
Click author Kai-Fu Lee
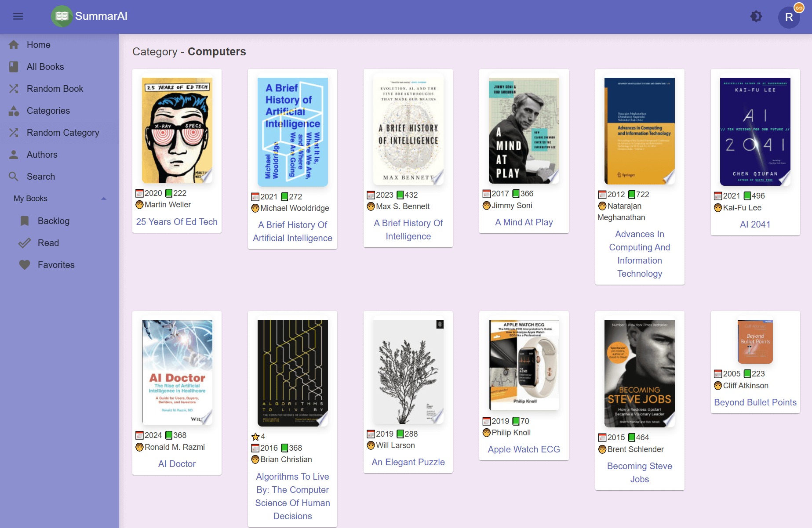(x=742, y=208)
